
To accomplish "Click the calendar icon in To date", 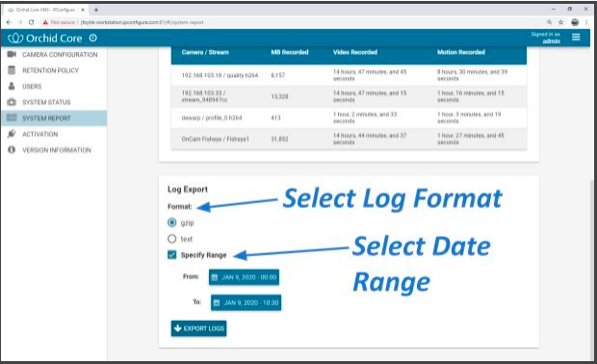I will 217,302.
